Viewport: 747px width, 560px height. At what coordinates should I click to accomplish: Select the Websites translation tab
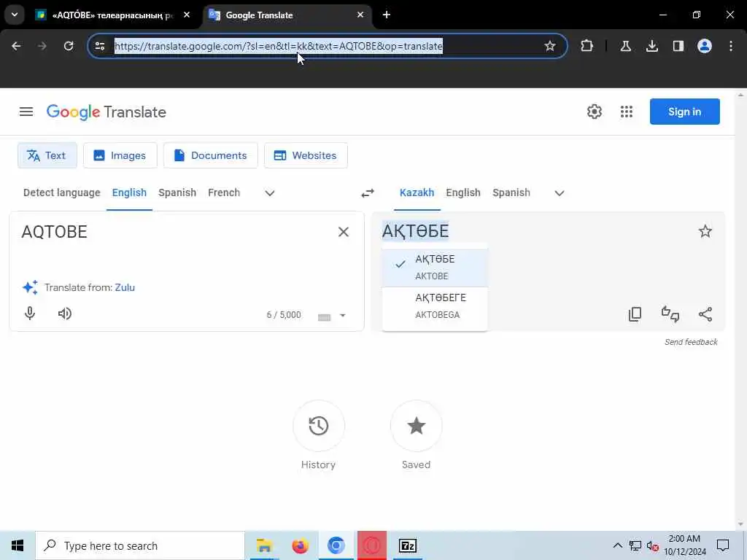coord(306,155)
